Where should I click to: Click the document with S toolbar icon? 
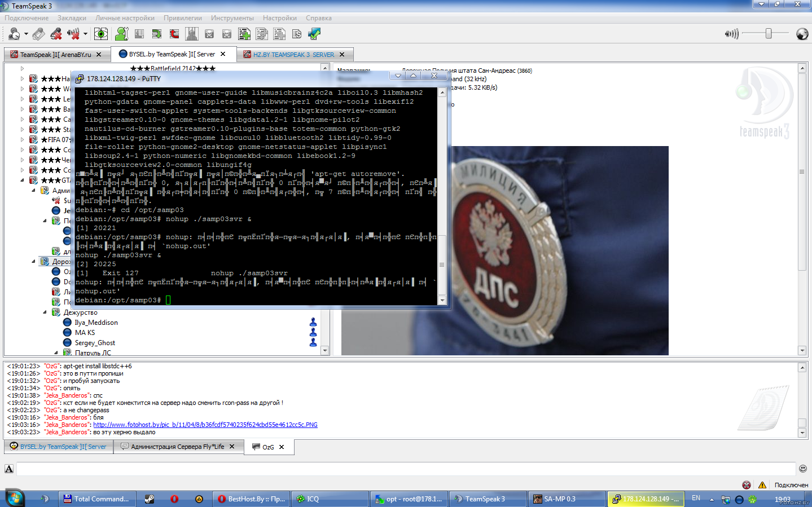[x=297, y=34]
